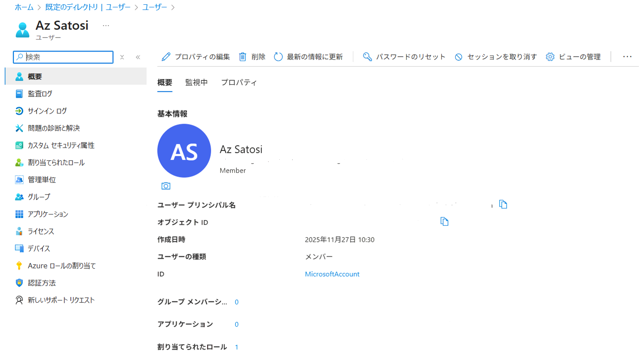Open Edit properties with the pencil icon

166,56
